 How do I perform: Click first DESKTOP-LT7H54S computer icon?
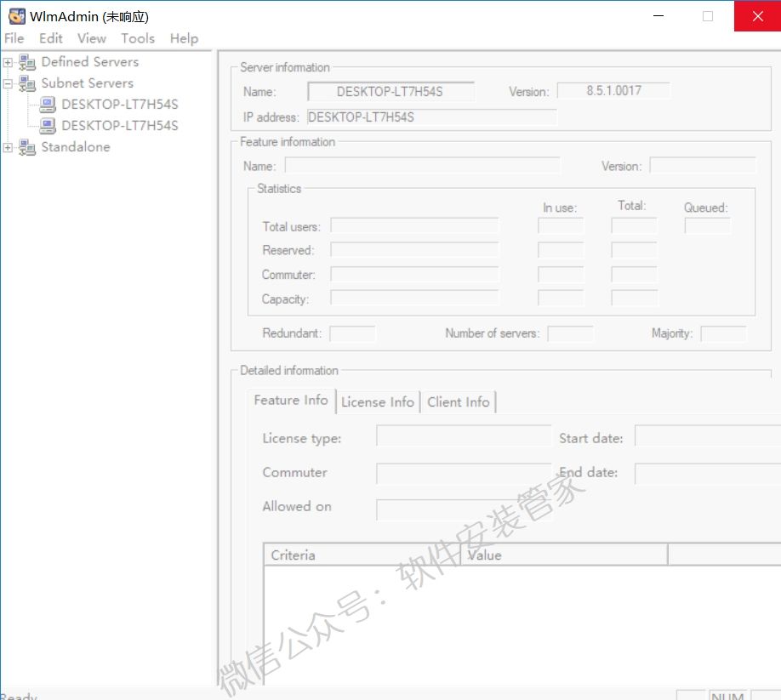[48, 105]
